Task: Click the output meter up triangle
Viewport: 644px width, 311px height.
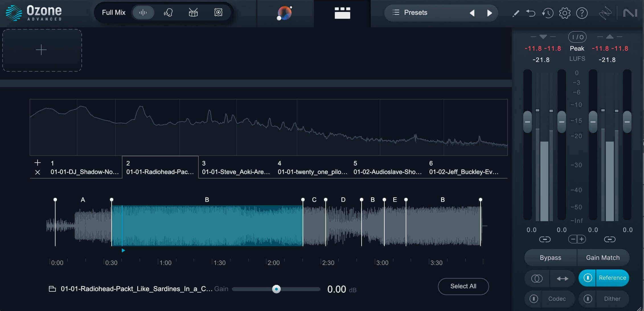Action: (x=610, y=37)
